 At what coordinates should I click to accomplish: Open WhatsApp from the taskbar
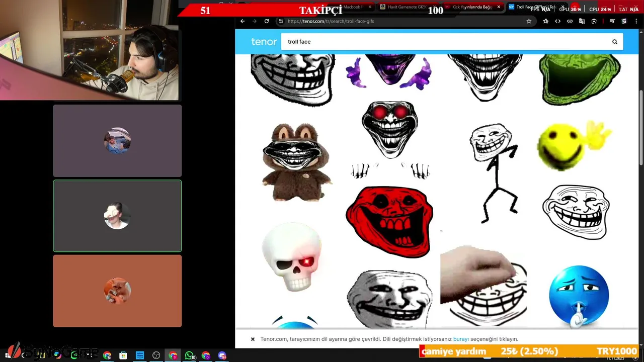click(x=189, y=355)
